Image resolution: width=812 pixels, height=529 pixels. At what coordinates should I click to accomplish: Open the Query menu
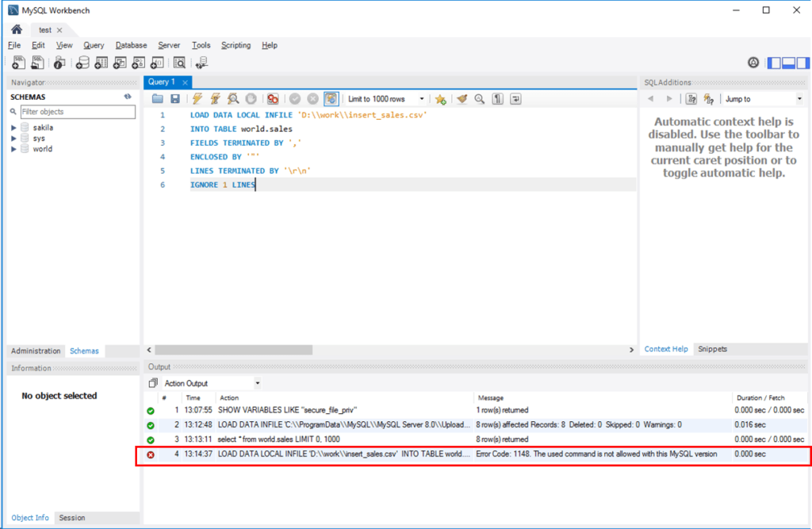94,45
